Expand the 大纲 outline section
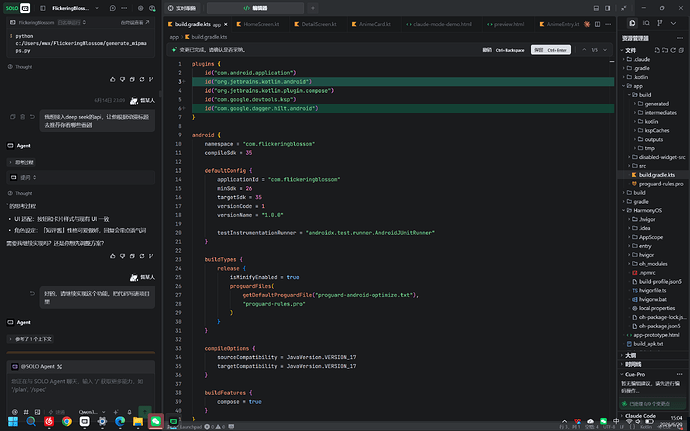Image resolution: width=690 pixels, height=431 pixels. coord(630,355)
